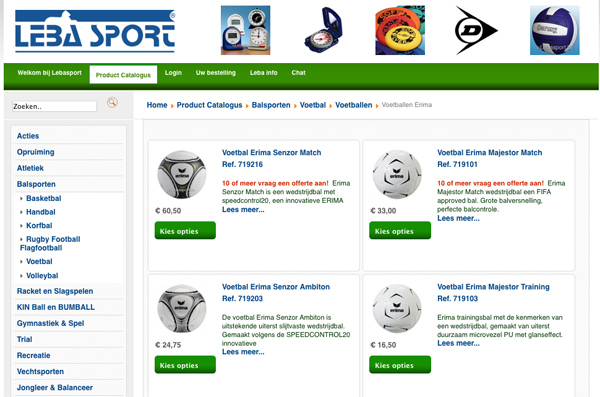
Task: Open Voetbal Erima Senzor Match title
Action: (271, 153)
